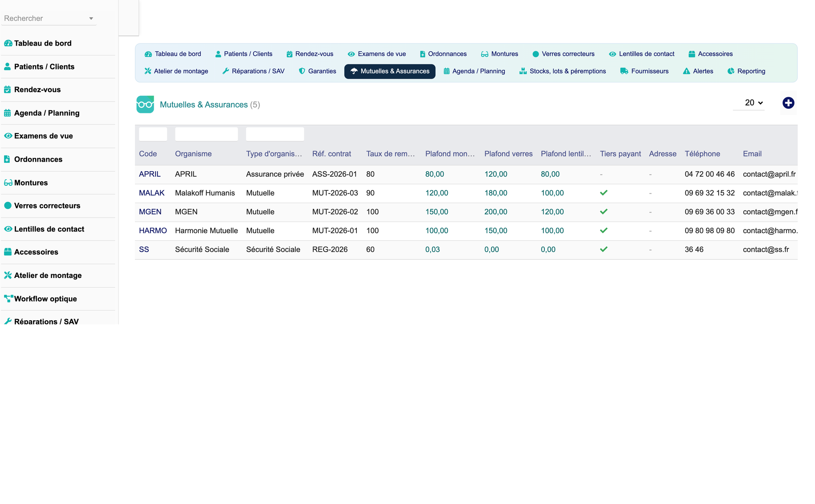This screenshot has width=815, height=504.
Task: Click the Accessoires box icon in sidebar
Action: tap(8, 252)
